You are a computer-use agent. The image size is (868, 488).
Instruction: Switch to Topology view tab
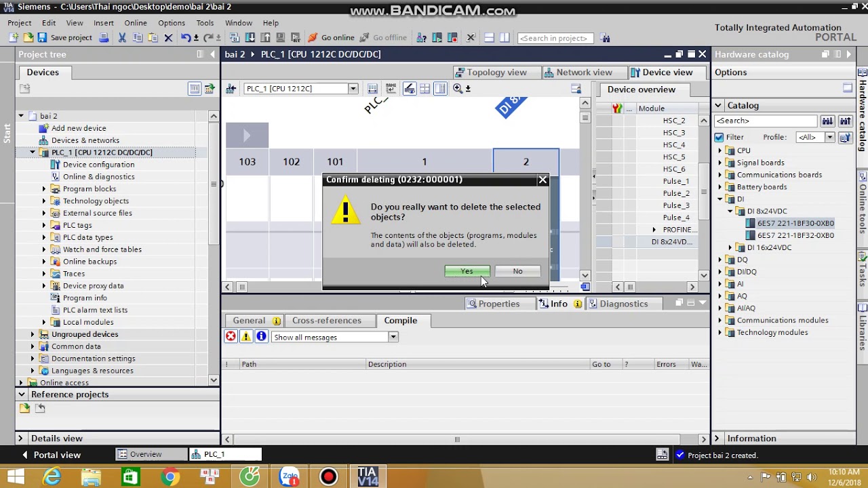(496, 72)
